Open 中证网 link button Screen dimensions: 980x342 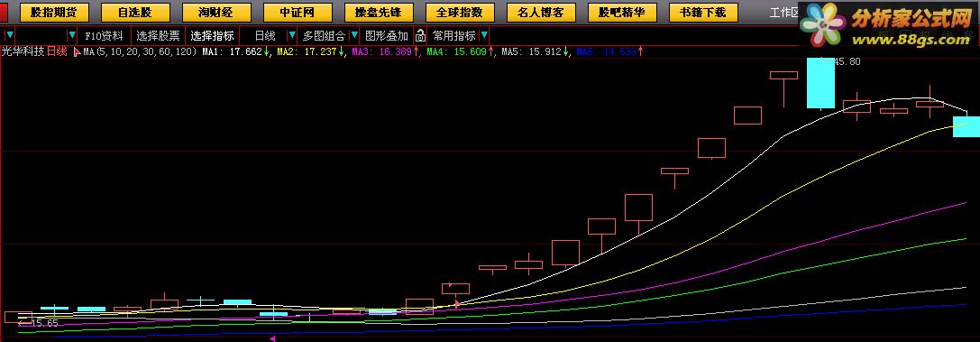tap(298, 12)
